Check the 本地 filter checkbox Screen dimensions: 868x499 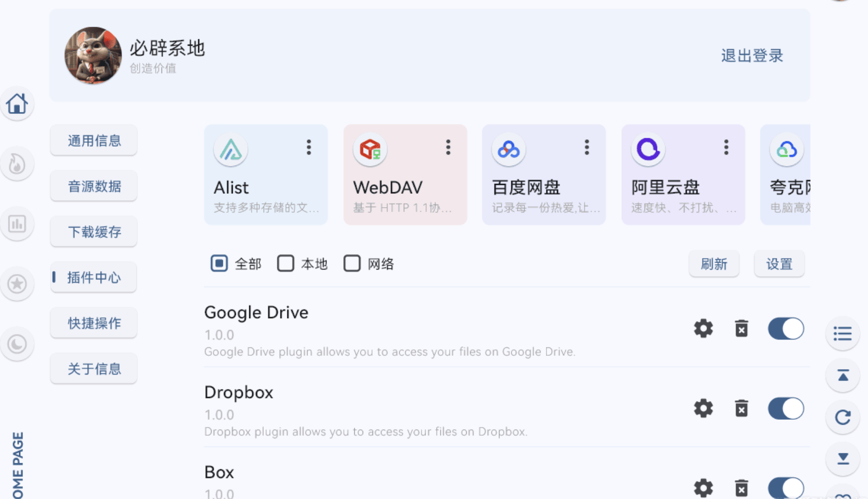click(x=286, y=264)
